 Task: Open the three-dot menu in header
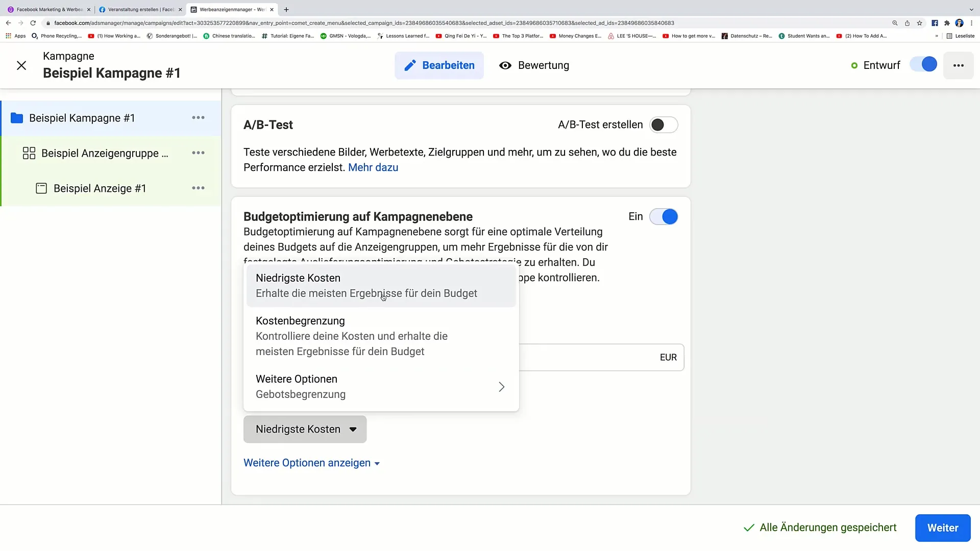tap(958, 65)
